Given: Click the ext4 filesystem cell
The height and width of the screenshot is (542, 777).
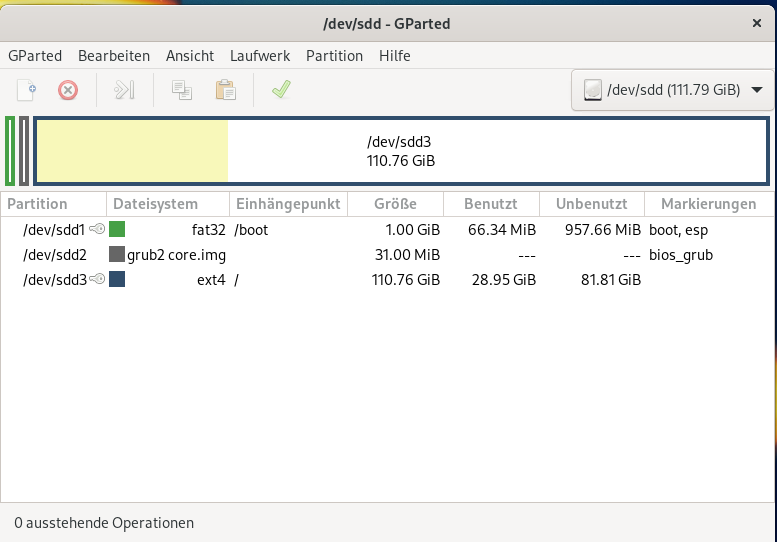Looking at the screenshot, I should coord(211,280).
